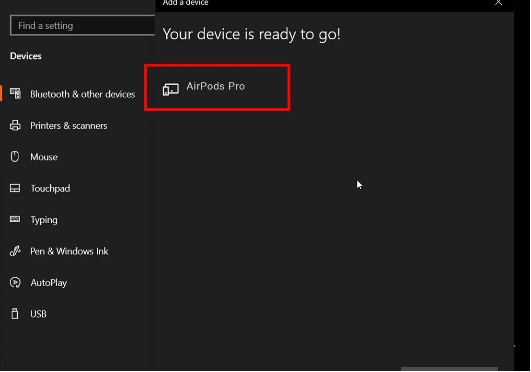Close the Add a device dialog
The image size is (531, 372).
pyautogui.click(x=498, y=3)
